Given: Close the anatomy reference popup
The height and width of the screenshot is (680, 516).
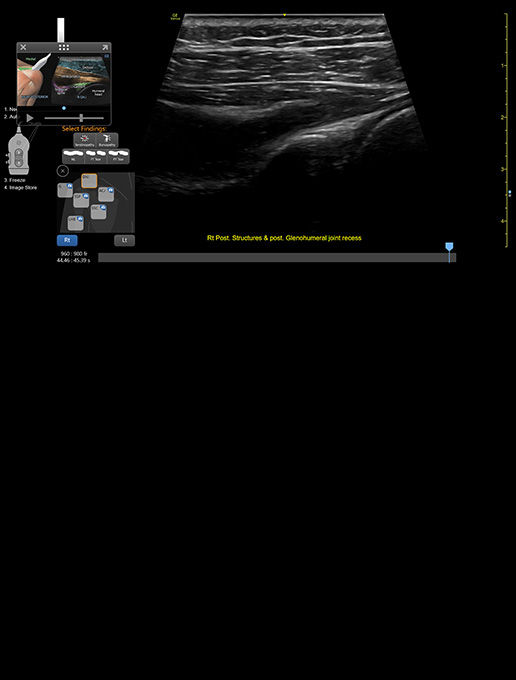Looking at the screenshot, I should [23, 47].
